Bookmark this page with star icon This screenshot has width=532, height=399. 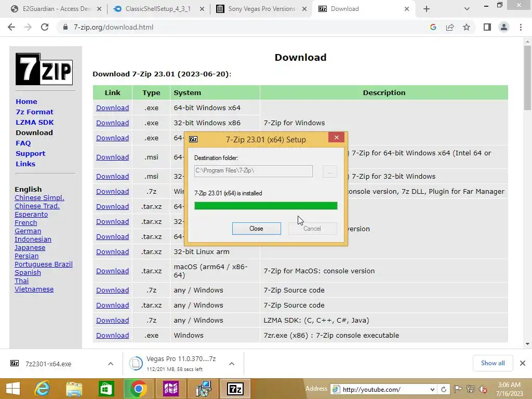[x=467, y=27]
